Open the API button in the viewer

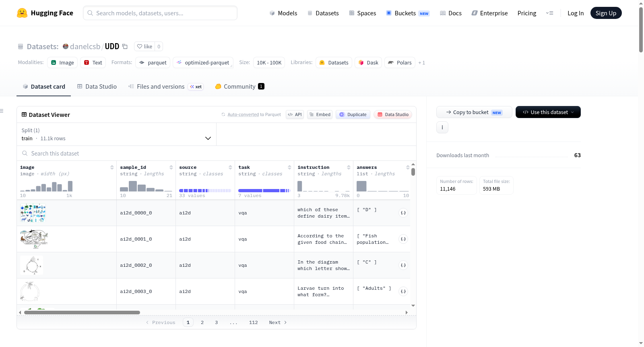pyautogui.click(x=295, y=114)
